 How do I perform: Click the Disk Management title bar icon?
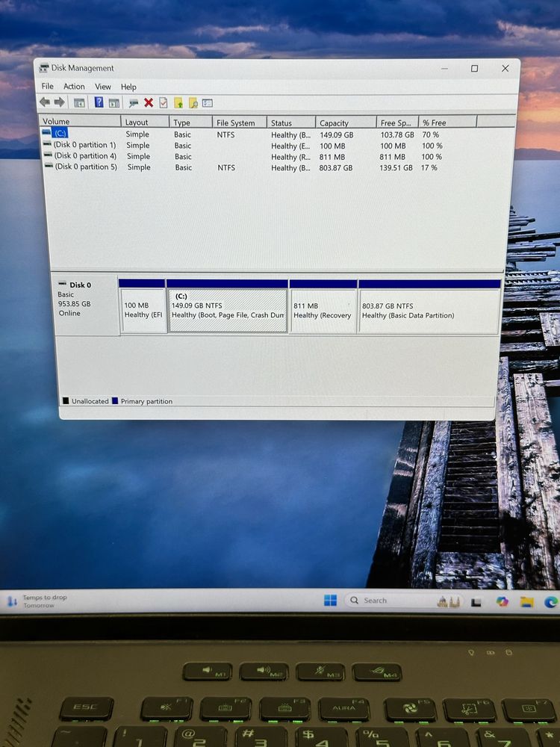click(44, 68)
